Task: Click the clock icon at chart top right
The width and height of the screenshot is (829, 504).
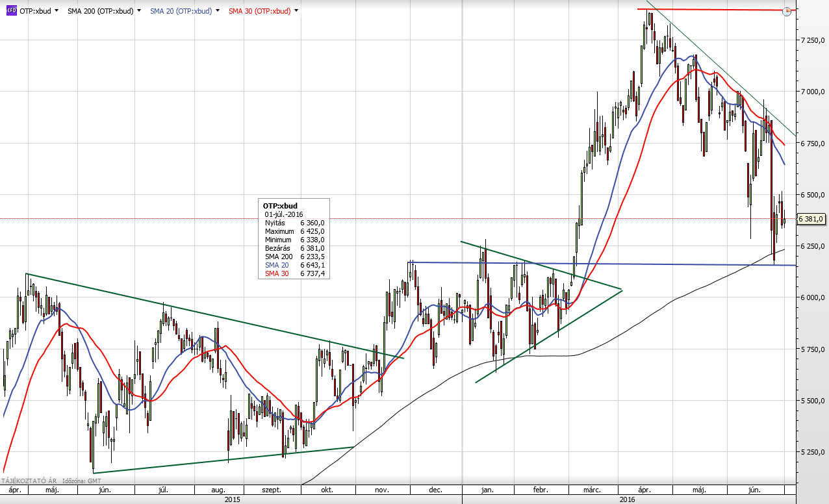Action: (787, 11)
